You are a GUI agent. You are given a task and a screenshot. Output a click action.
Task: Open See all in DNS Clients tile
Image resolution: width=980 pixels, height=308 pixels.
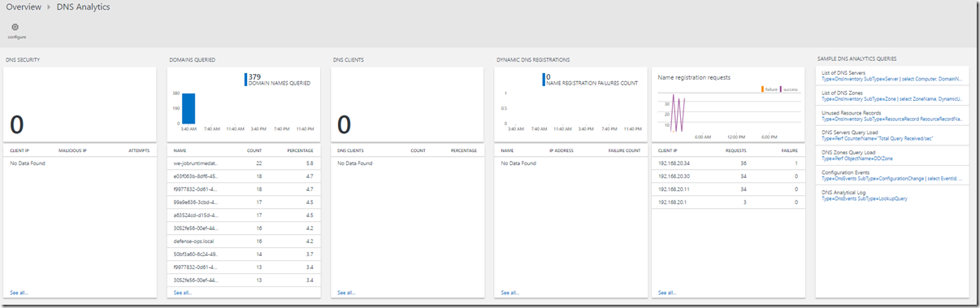(x=346, y=292)
